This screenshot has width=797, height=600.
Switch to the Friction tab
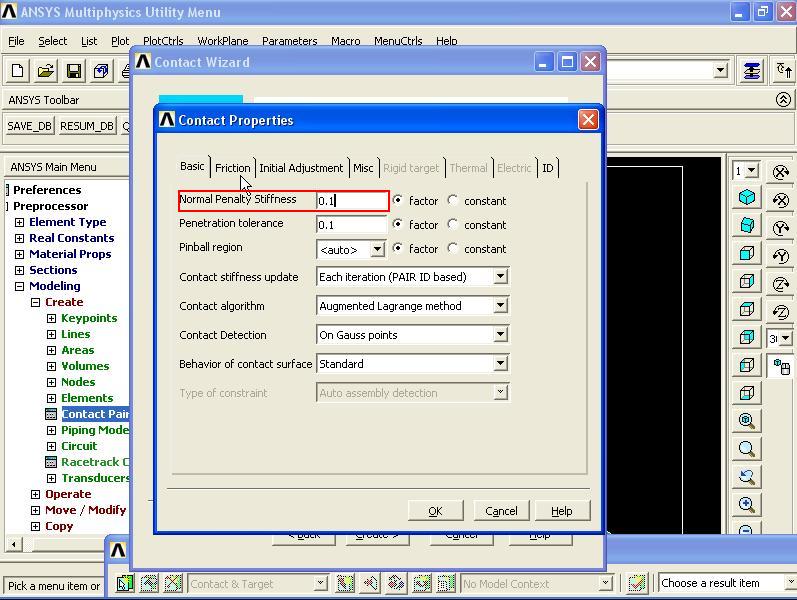click(x=232, y=168)
